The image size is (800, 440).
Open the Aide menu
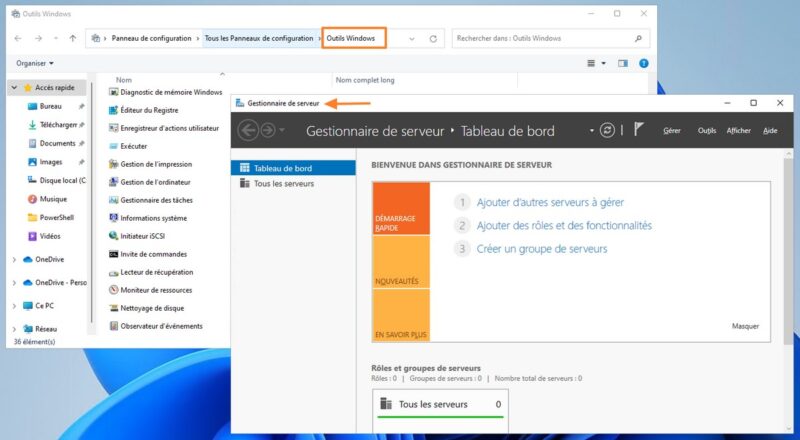(x=770, y=131)
